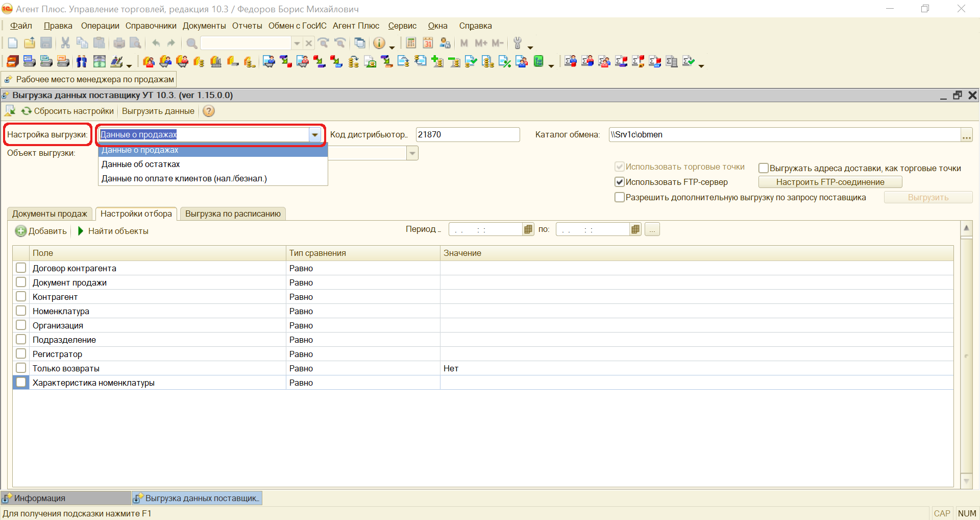Open the toolbar search field dropdown arrow

pyautogui.click(x=297, y=43)
